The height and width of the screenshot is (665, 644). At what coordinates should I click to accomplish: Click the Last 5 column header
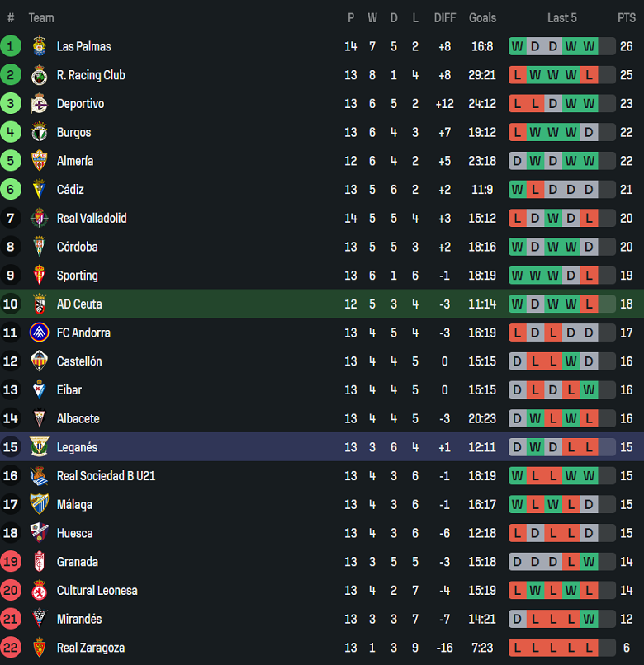pos(561,17)
